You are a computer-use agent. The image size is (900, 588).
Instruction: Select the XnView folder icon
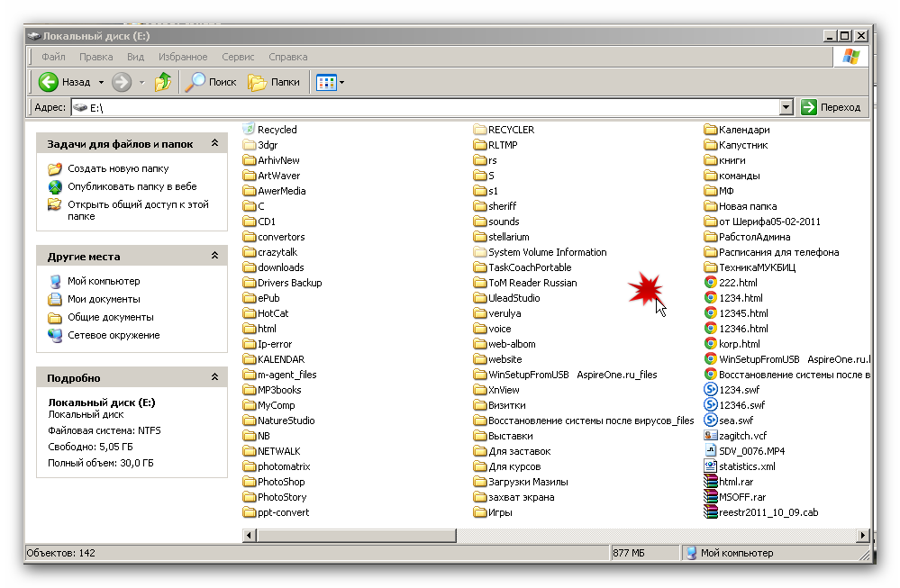click(x=480, y=390)
